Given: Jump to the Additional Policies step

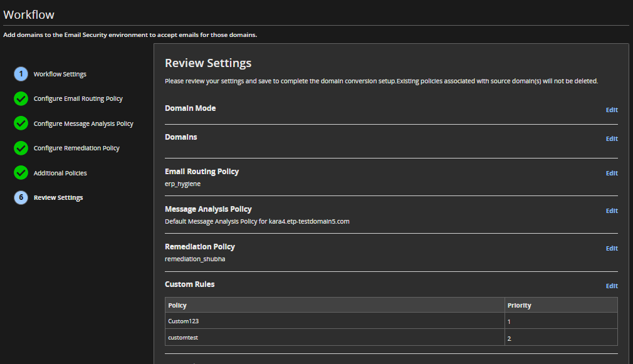Looking at the screenshot, I should 60,173.
